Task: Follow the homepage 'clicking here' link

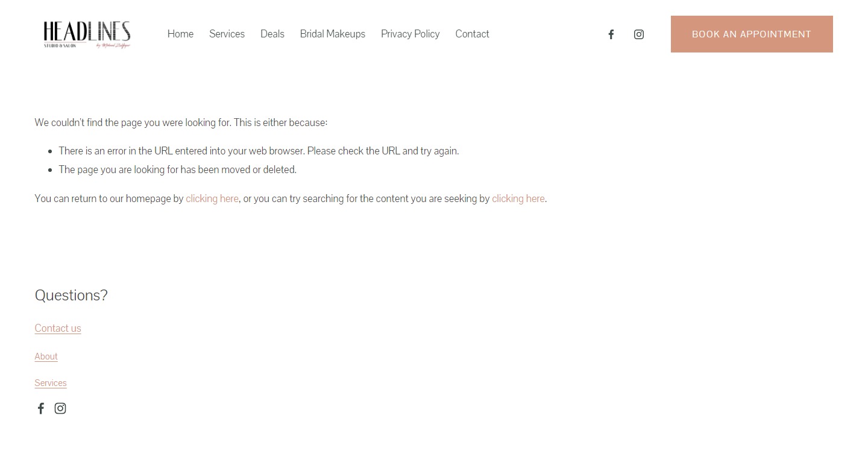Action: coord(212,198)
